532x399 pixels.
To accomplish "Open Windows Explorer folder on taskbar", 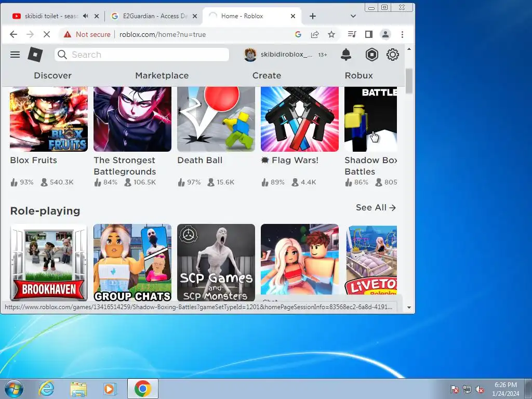I will point(78,389).
